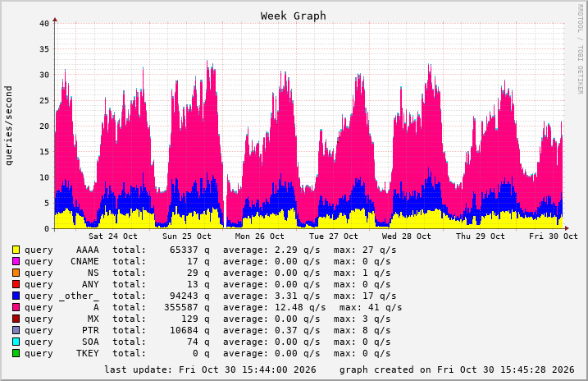This screenshot has width=588, height=381.
Task: Click 'max: 8 q/s' for PTR
Action: pyautogui.click(x=362, y=330)
